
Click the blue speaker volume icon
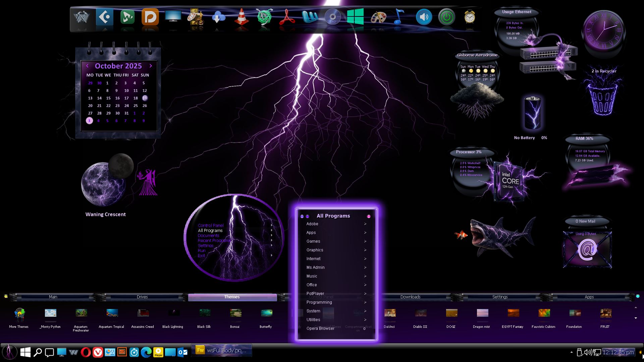(x=424, y=17)
